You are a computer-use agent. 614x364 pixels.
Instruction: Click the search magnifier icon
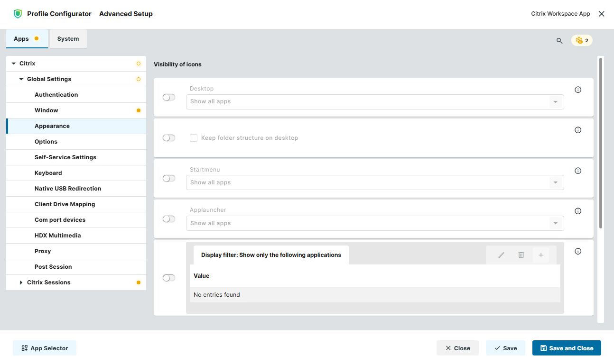pyautogui.click(x=559, y=41)
